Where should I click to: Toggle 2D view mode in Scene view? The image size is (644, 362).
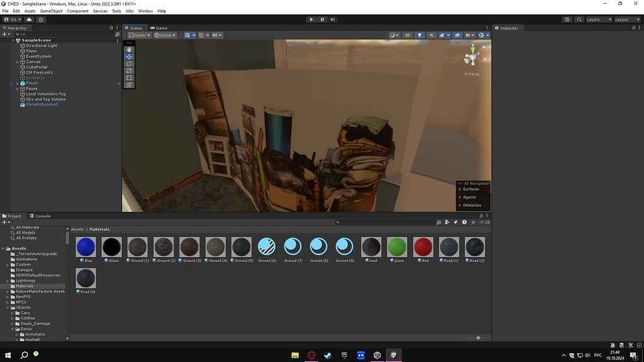(408, 35)
